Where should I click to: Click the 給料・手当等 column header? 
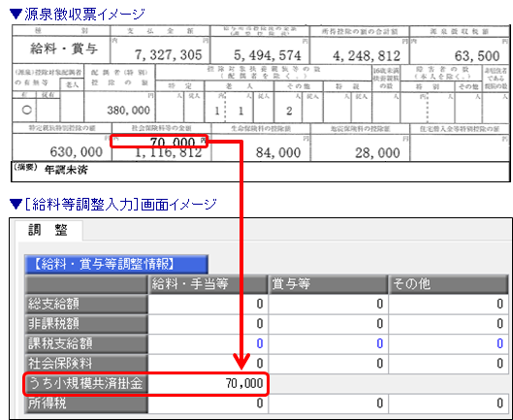coord(208,284)
